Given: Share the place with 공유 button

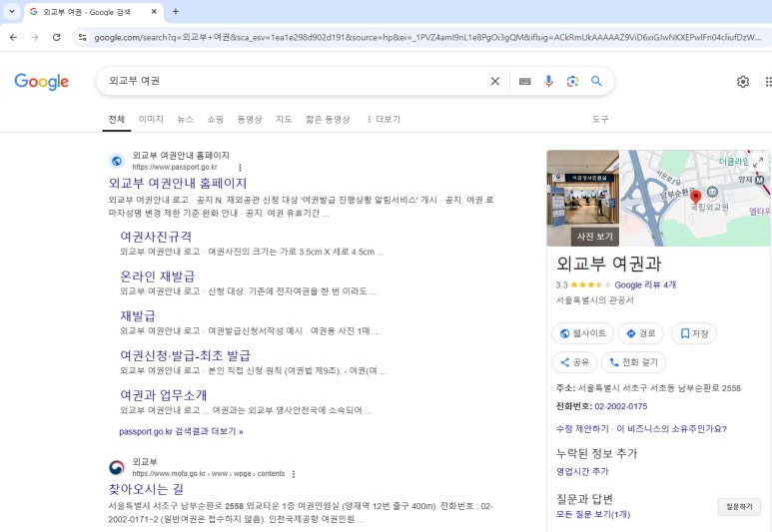Looking at the screenshot, I should coord(574,362).
